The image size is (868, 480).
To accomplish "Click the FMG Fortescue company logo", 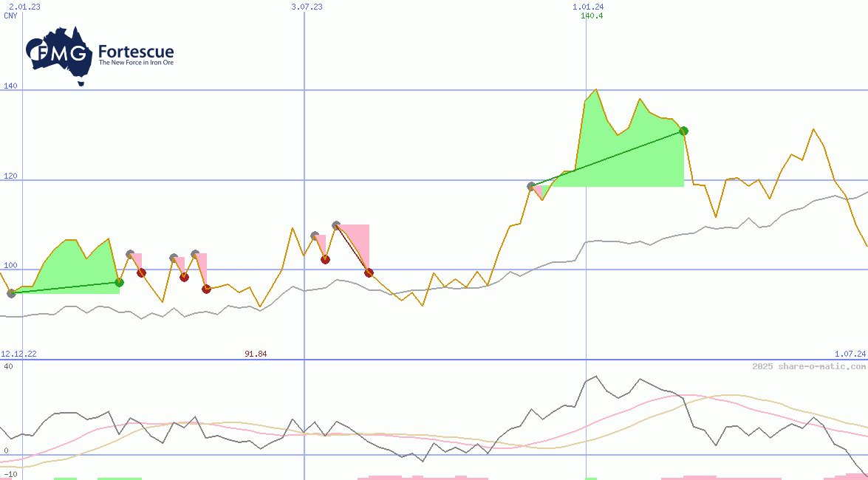I will click(100, 52).
